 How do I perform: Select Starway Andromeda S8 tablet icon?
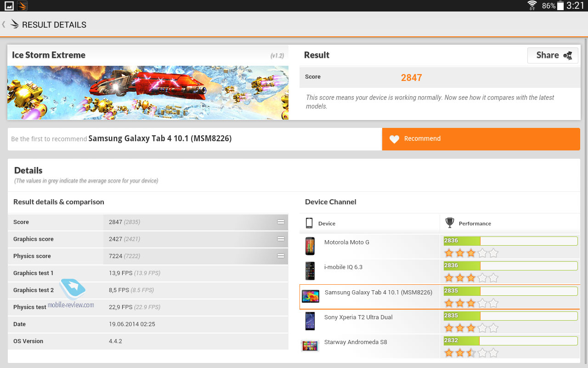pos(310,346)
